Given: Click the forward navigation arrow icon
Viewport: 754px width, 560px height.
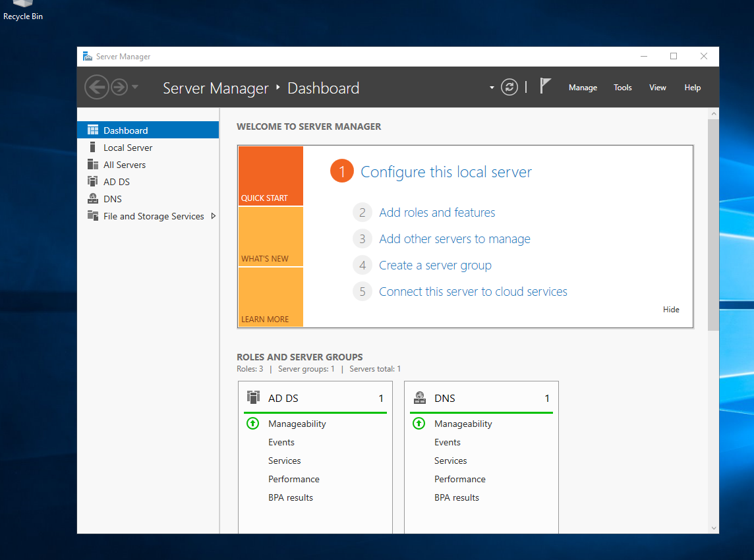Looking at the screenshot, I should 119,87.
